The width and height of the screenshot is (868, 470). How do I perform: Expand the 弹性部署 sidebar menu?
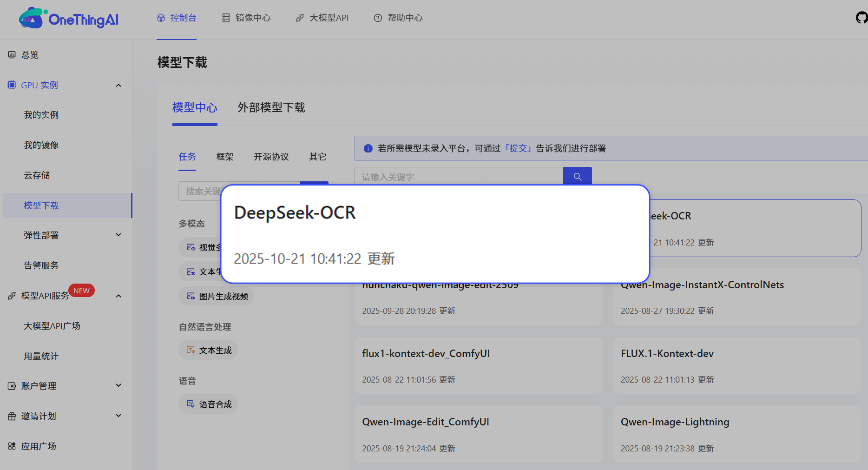click(x=118, y=235)
